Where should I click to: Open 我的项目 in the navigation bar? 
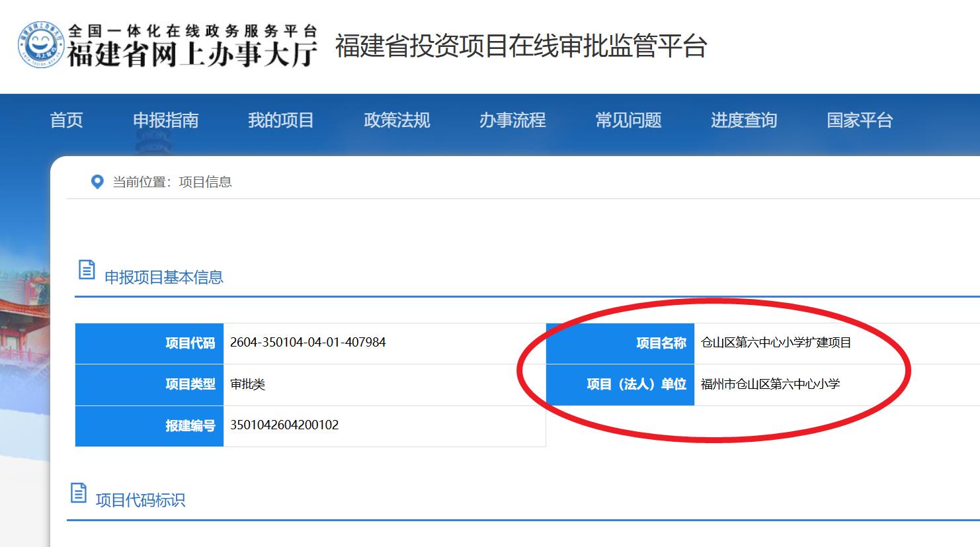281,120
